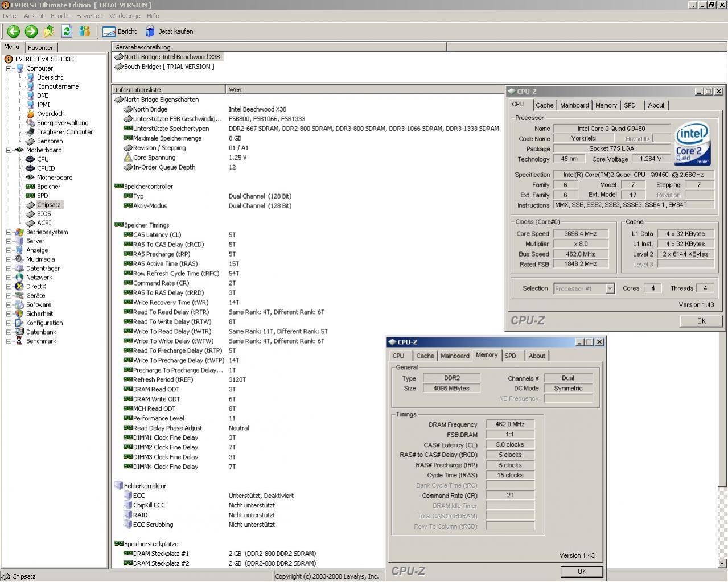Collapse the Computer tree node
Viewport: 728px width, 582px height.
[9, 68]
